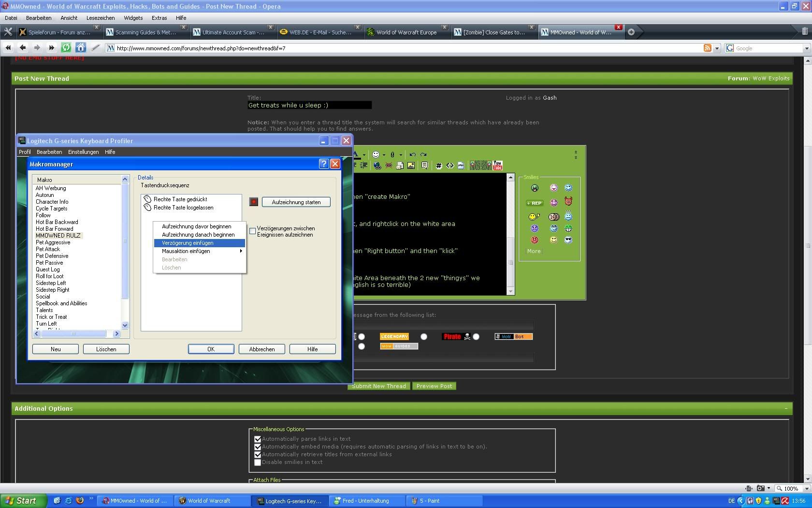This screenshot has height=508, width=812.
Task: Click the fast forward navigation button
Action: pos(52,47)
